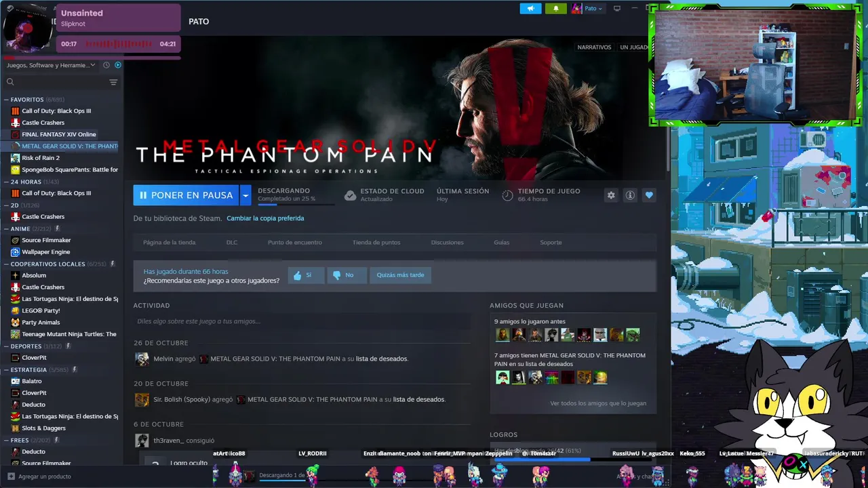Screen dimensions: 868x488
Task: Open the notifications bell button
Action: (x=556, y=8)
